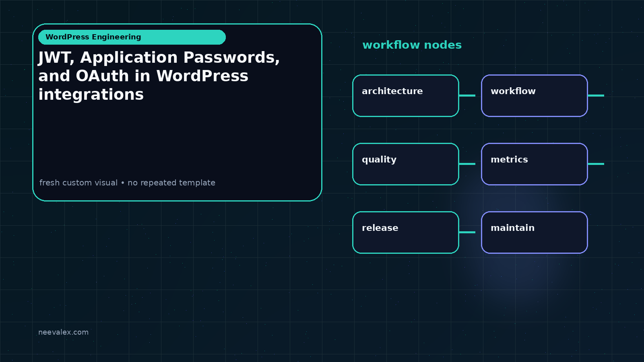Select the workflow node box

[x=535, y=96]
